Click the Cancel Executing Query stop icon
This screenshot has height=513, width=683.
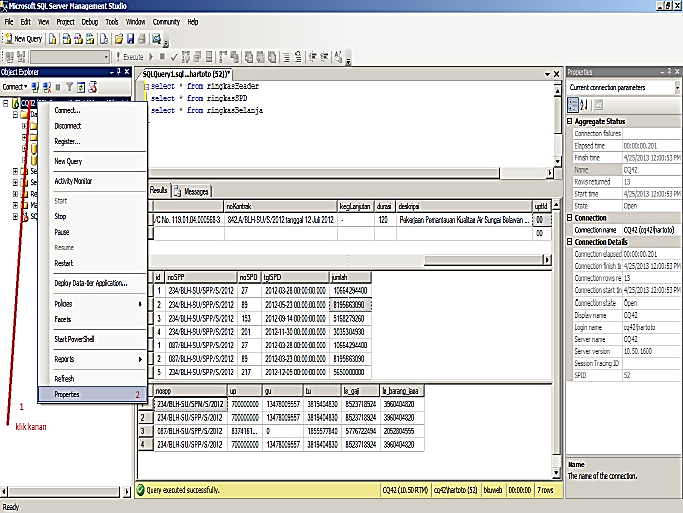click(162, 57)
